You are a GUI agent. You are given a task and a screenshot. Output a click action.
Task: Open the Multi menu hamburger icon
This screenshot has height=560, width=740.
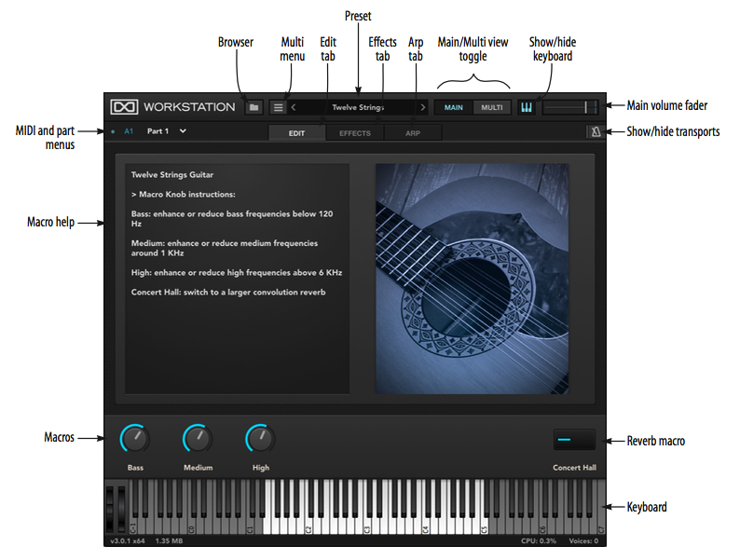click(279, 107)
